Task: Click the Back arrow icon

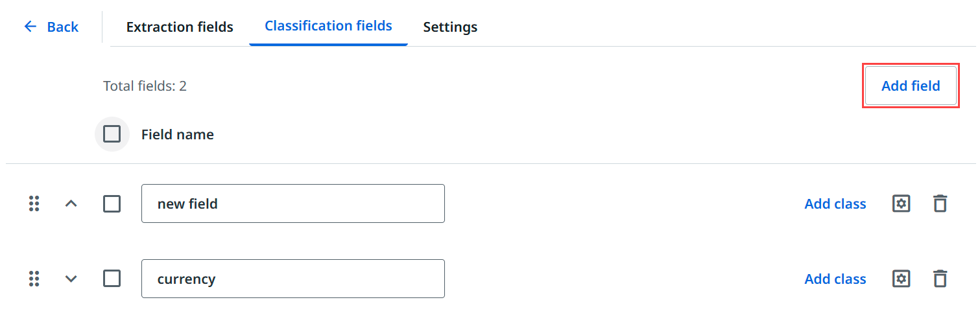Action: (x=30, y=27)
